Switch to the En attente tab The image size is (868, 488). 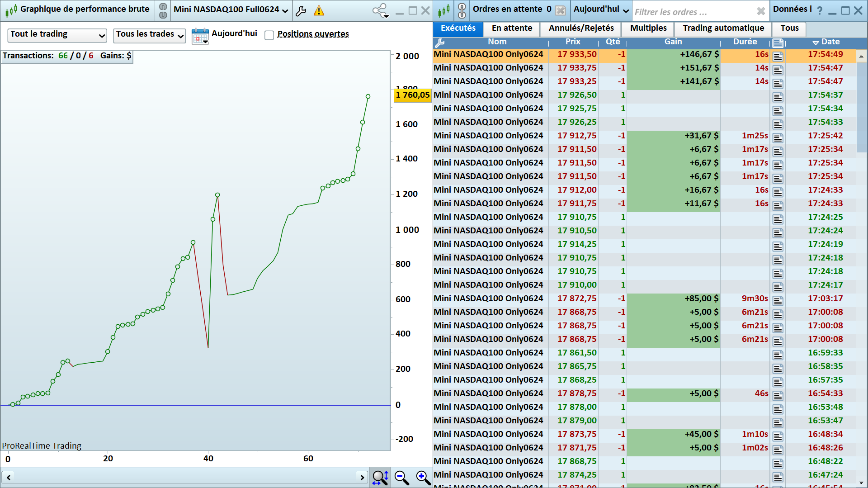tap(512, 28)
